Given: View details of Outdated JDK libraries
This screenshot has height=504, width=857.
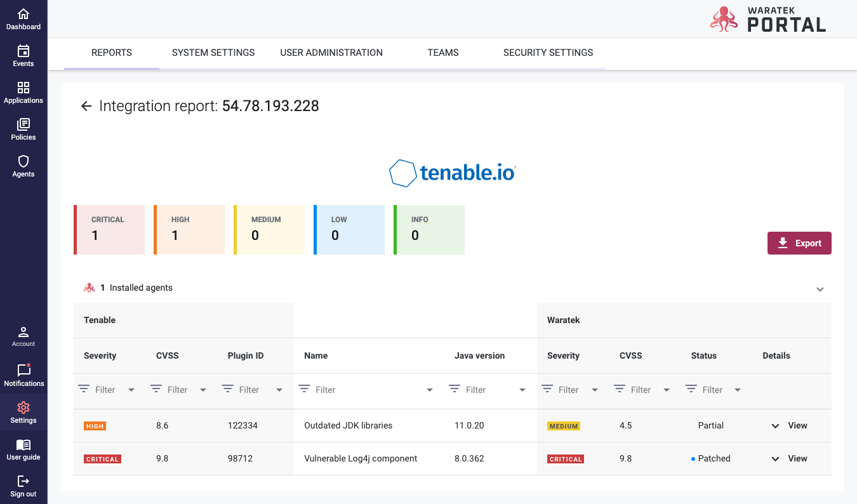Looking at the screenshot, I should [x=797, y=425].
